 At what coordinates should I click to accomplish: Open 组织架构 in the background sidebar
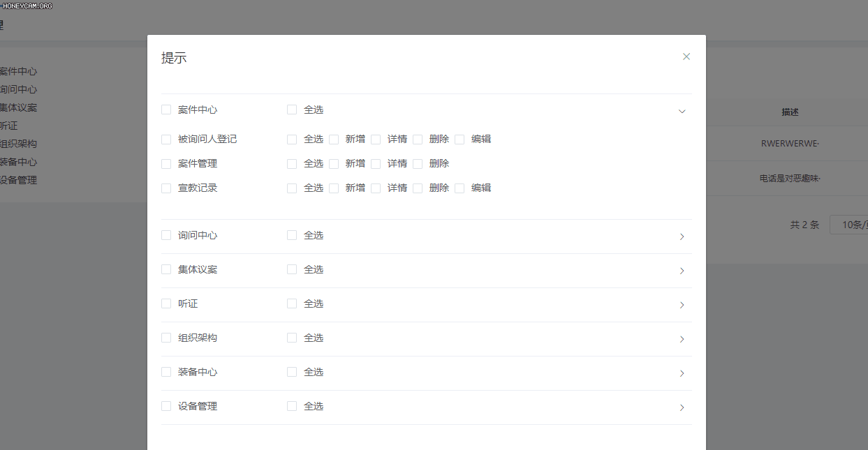tap(18, 144)
